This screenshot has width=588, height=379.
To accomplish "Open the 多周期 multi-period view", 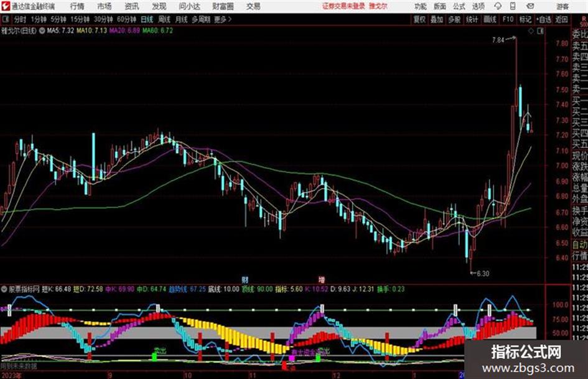I will pyautogui.click(x=201, y=19).
